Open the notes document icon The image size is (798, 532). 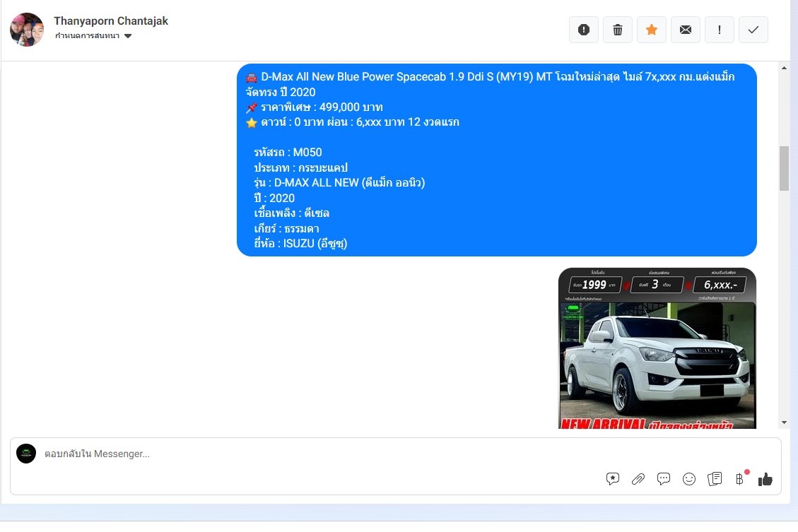click(x=715, y=478)
